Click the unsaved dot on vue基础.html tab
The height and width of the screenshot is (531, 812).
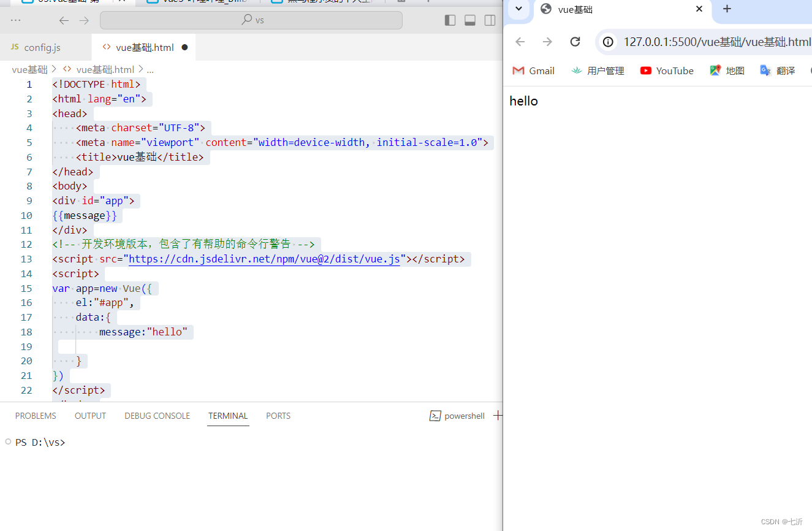(184, 47)
